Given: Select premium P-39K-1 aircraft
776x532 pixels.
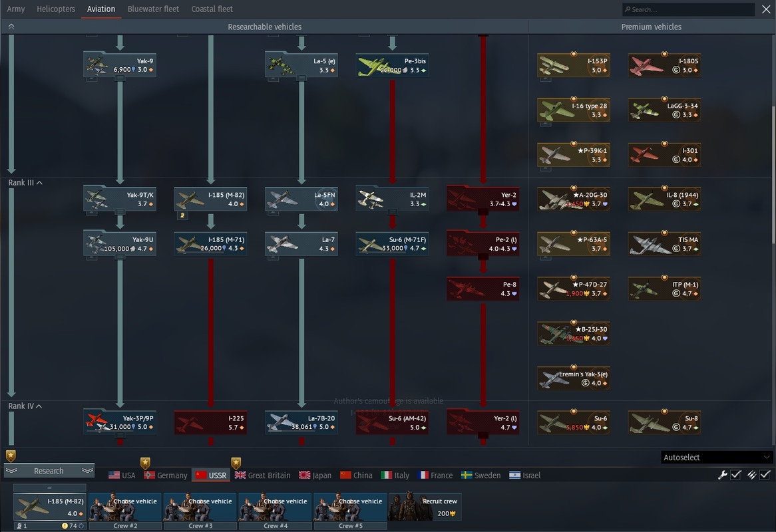Looking at the screenshot, I should click(574, 154).
